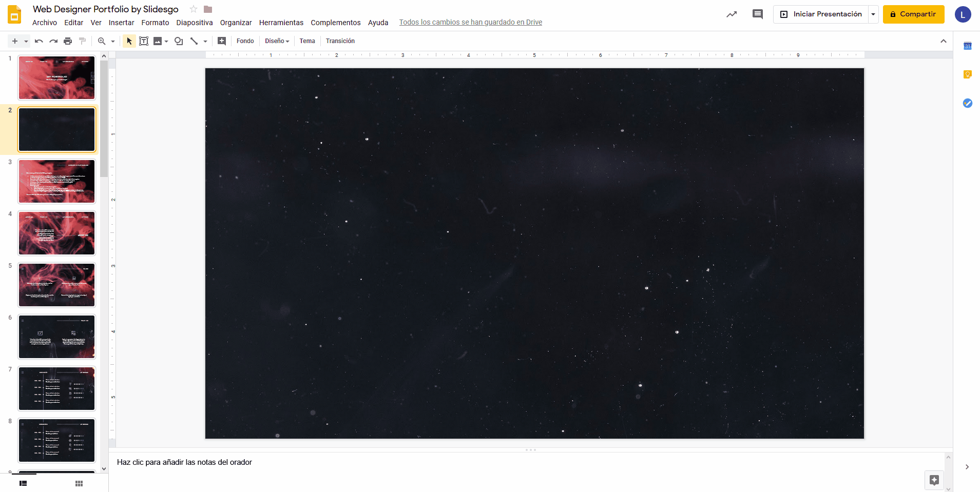Open the Herramientas menu
This screenshot has height=492, width=980.
[x=281, y=23]
